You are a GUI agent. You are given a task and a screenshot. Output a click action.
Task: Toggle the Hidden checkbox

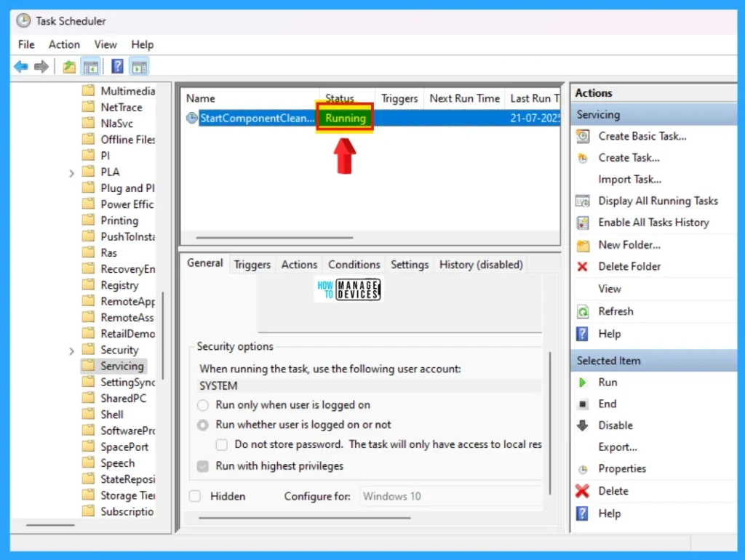pyautogui.click(x=195, y=496)
